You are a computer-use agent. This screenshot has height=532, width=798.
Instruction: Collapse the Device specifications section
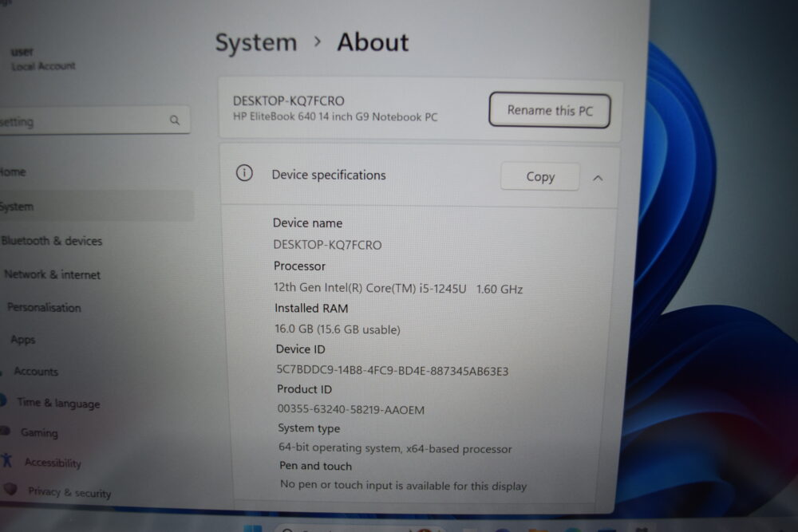tap(598, 178)
